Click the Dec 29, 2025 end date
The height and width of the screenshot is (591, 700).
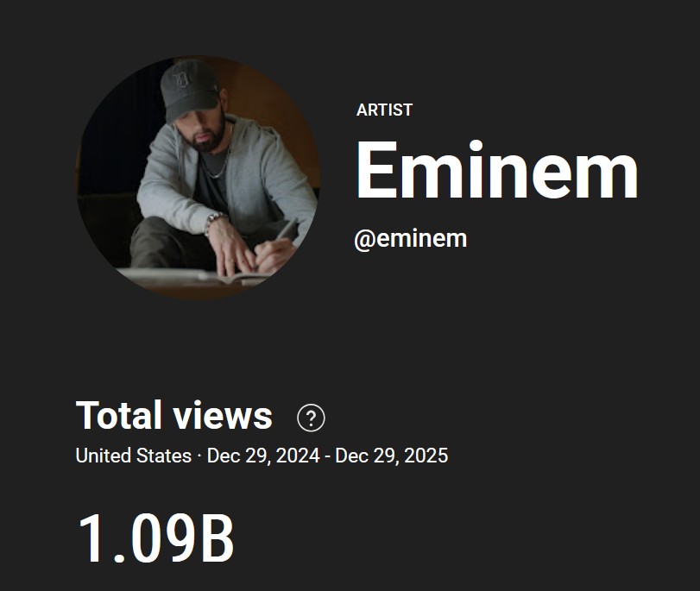pos(392,456)
